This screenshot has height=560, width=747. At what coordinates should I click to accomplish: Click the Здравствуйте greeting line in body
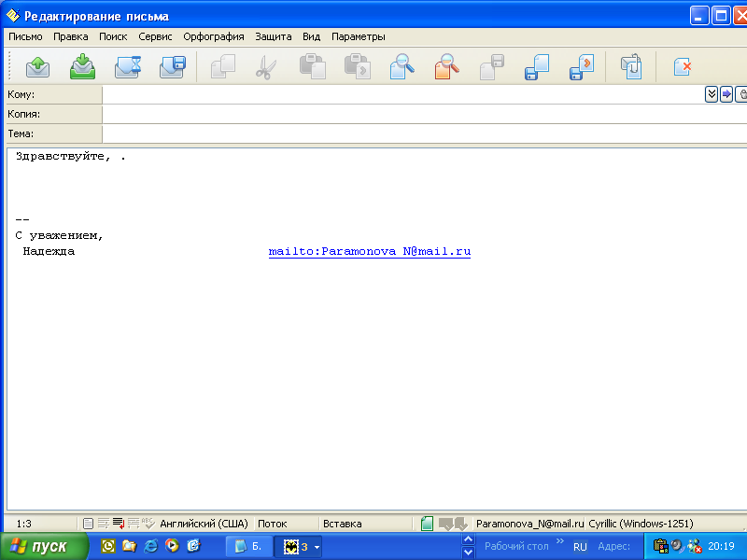tap(71, 156)
